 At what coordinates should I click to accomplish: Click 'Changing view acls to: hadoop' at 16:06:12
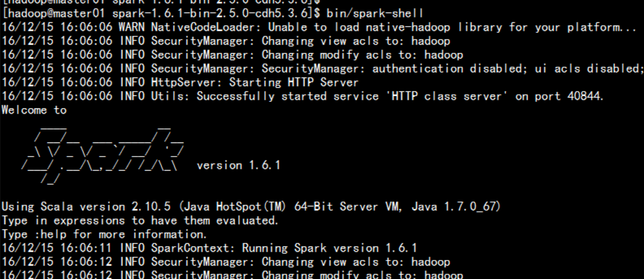[356, 262]
